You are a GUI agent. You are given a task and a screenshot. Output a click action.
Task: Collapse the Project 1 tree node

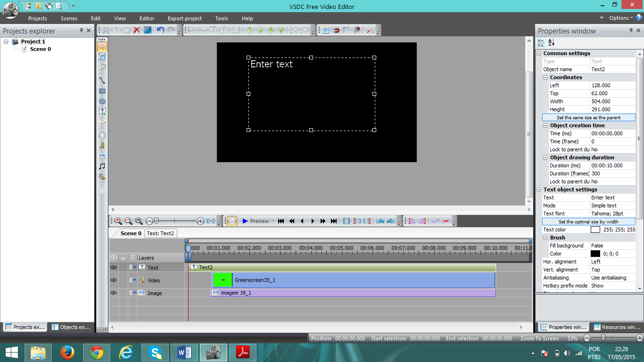[x=7, y=41]
